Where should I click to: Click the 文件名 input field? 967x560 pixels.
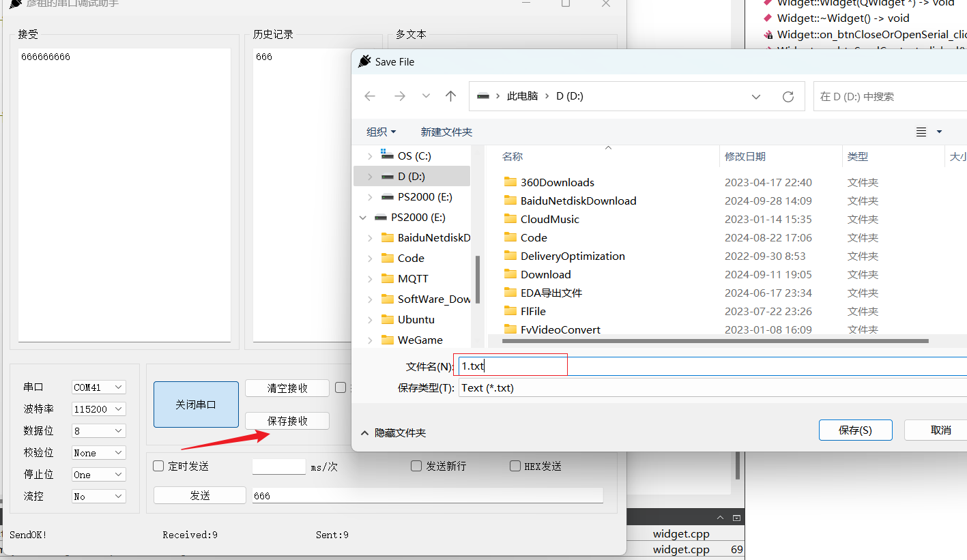tap(712, 366)
